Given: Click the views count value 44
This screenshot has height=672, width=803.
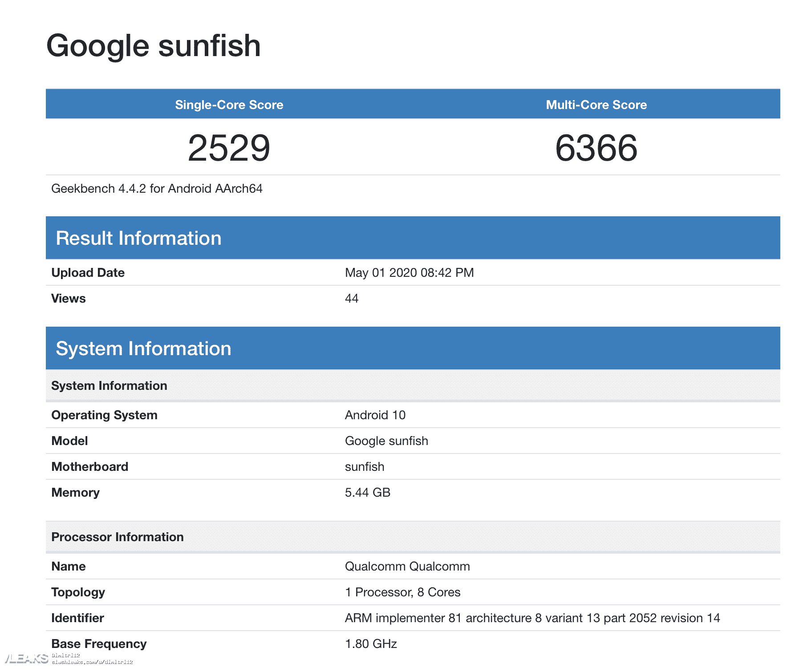Looking at the screenshot, I should point(352,298).
